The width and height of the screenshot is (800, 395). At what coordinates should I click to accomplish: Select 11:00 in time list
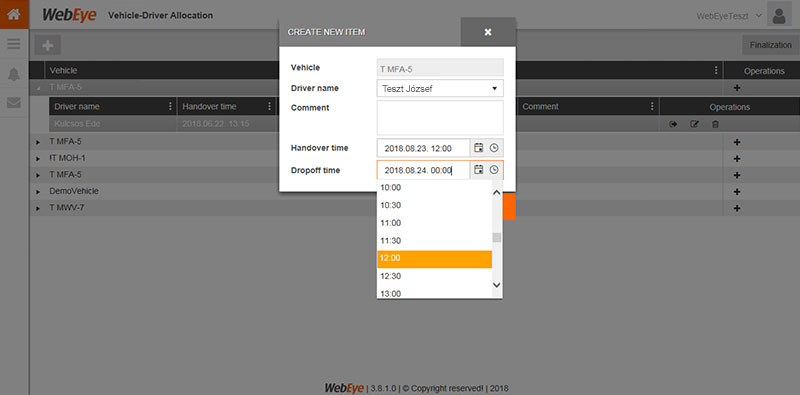click(x=434, y=223)
